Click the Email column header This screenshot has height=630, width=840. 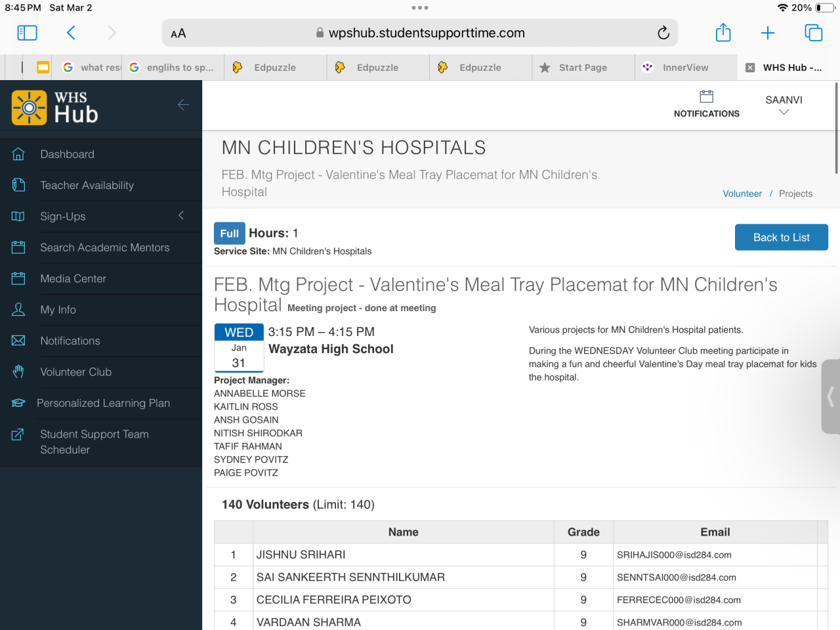coord(715,532)
